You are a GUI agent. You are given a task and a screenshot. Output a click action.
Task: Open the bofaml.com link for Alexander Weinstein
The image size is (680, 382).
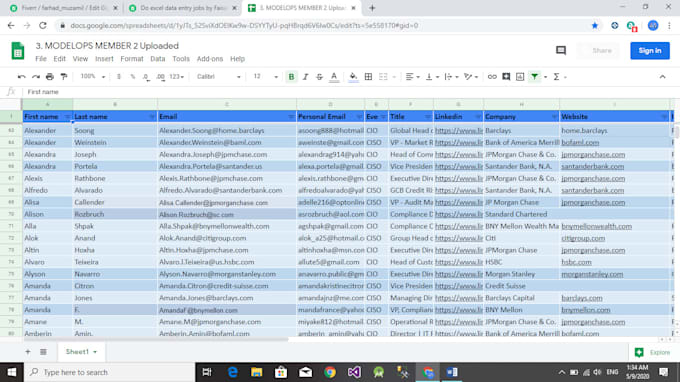pos(580,142)
